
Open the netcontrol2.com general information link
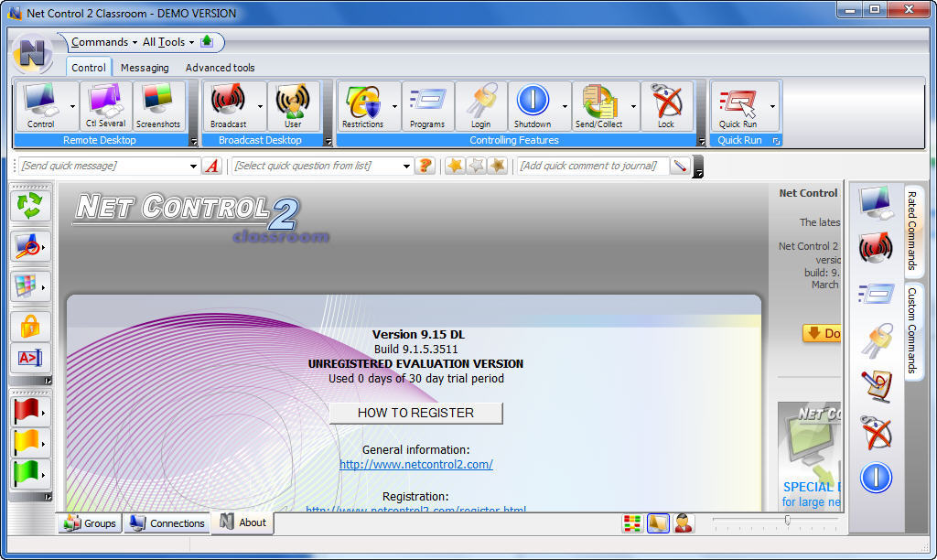click(416, 464)
